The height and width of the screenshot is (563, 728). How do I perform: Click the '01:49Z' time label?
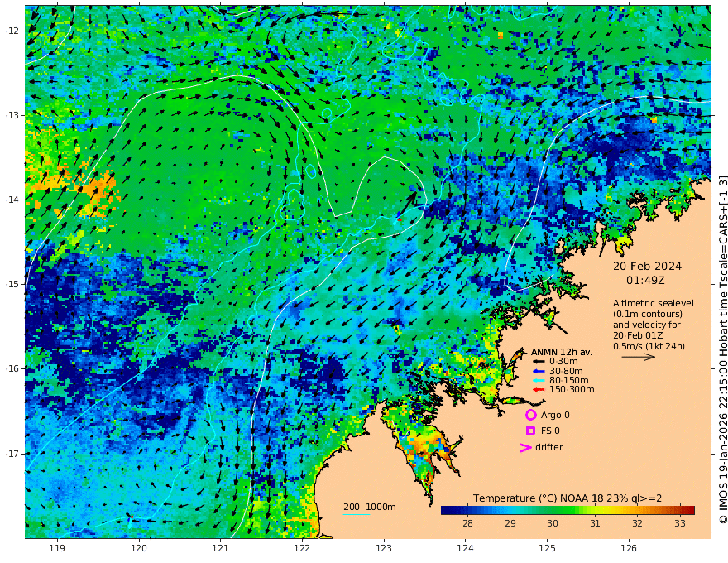[645, 281]
